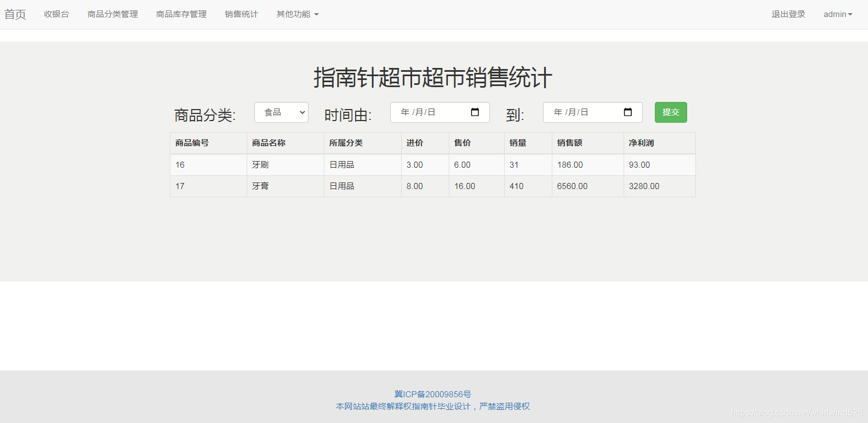Screen dimensions: 868x423
Task: Click the 所属分类 column header
Action: (x=363, y=143)
